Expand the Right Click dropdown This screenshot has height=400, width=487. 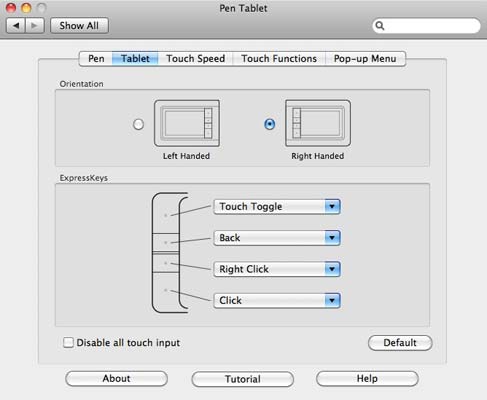[277, 269]
